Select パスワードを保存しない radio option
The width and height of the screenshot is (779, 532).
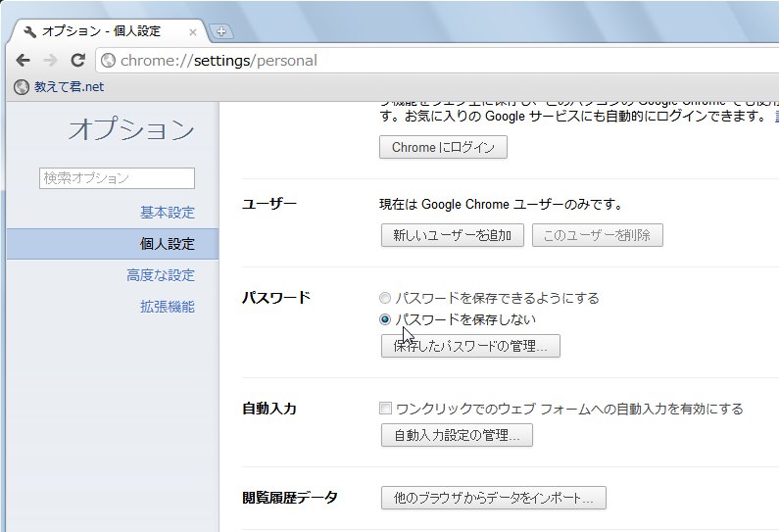pyautogui.click(x=384, y=319)
